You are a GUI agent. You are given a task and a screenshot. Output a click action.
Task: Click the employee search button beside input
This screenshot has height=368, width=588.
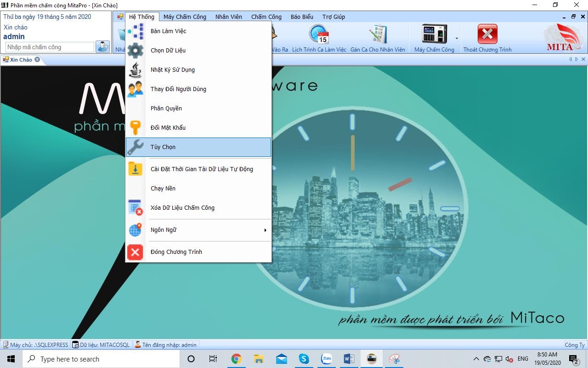[x=102, y=47]
